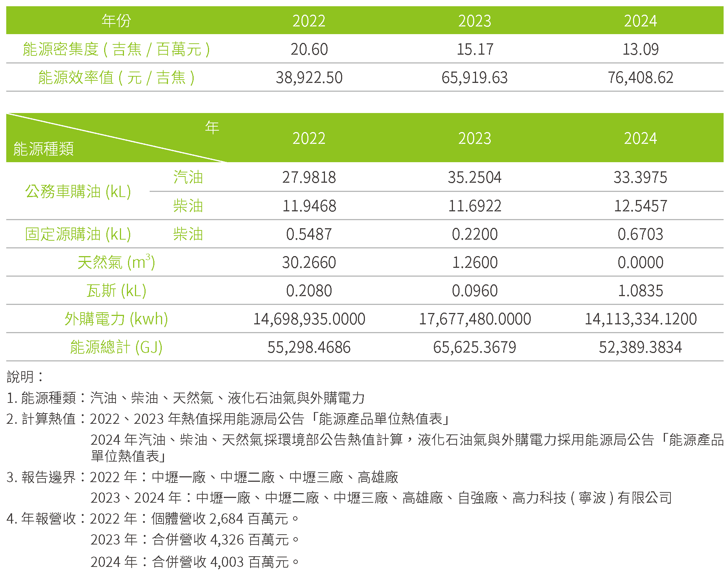Click the 公務車購油 (kL) row label
Image resolution: width=728 pixels, height=579 pixels.
[x=78, y=192]
